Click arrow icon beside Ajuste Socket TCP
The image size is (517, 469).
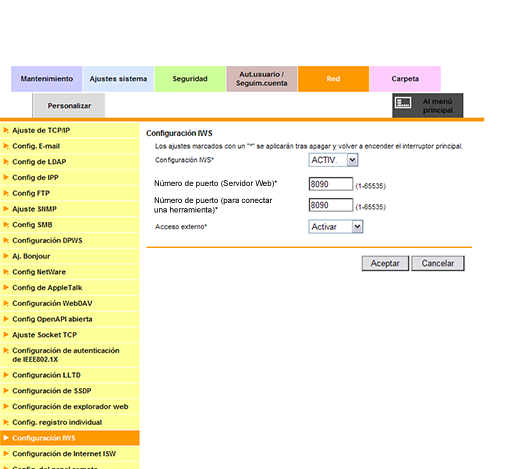click(x=6, y=334)
